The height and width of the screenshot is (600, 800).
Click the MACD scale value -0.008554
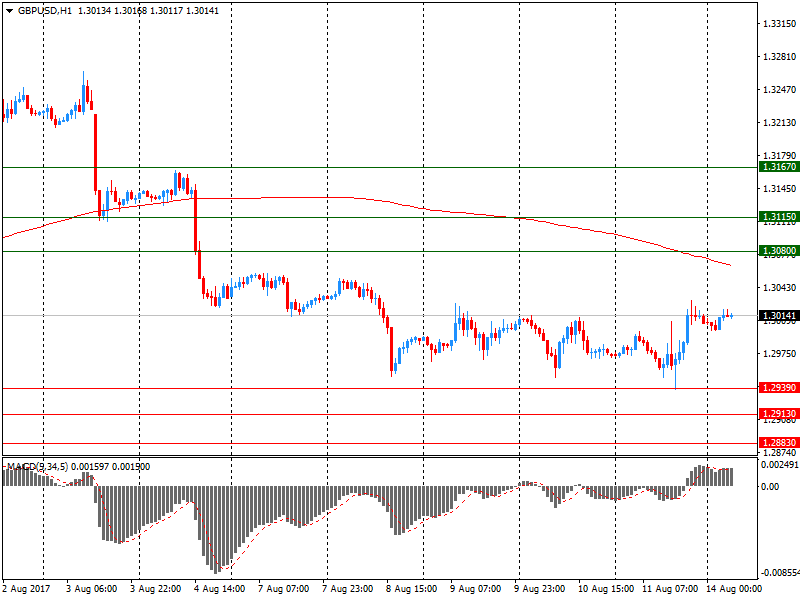pyautogui.click(x=779, y=573)
